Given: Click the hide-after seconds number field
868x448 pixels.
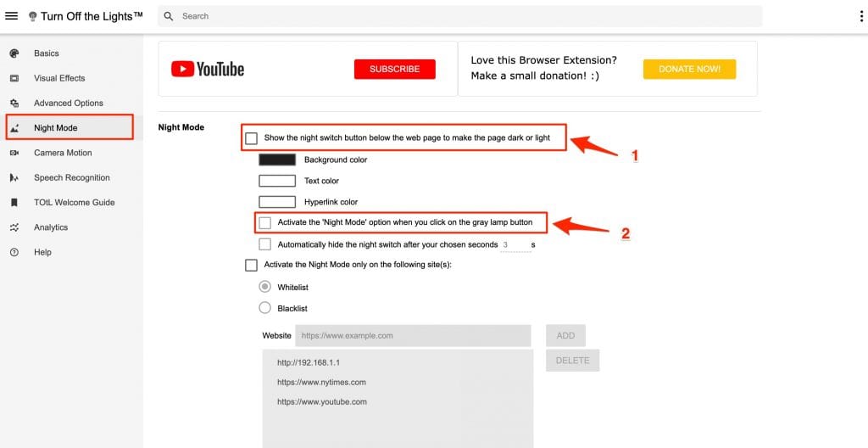Looking at the screenshot, I should (x=515, y=244).
